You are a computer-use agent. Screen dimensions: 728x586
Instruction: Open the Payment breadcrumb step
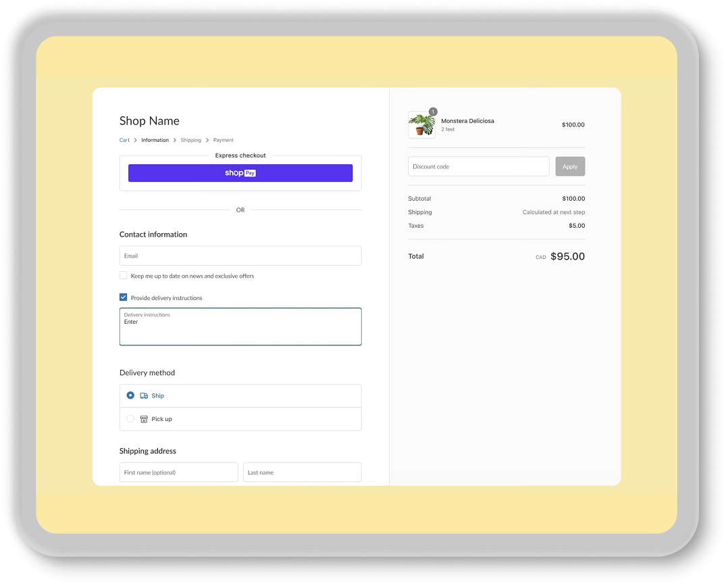pyautogui.click(x=224, y=141)
